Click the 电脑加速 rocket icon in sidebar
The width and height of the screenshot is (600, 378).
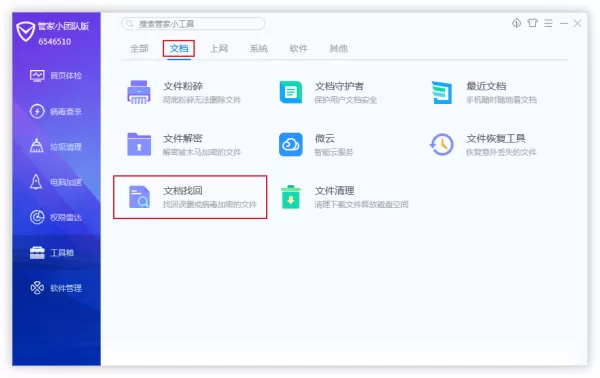36,182
